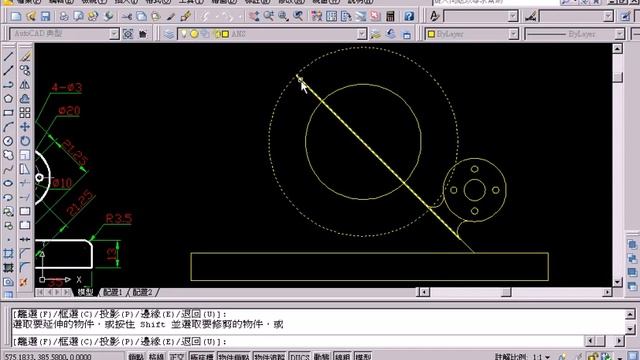This screenshot has width=640, height=360.
Task: Select the Line draw tool
Action: point(8,56)
